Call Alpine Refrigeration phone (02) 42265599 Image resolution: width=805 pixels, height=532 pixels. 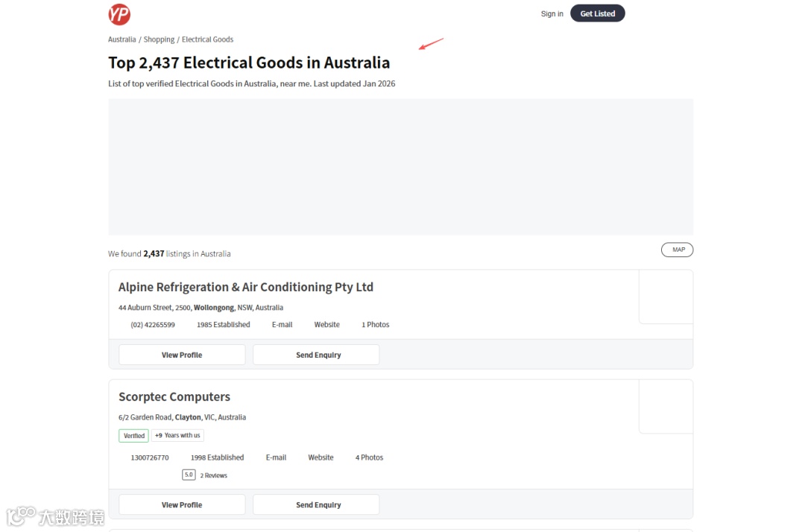(153, 325)
